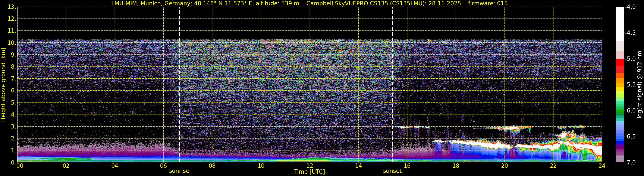Pick the white band atop the colorbar

pos(620,24)
